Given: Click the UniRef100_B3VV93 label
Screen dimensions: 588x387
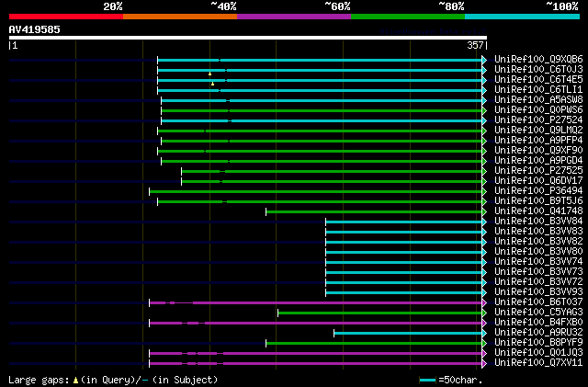Looking at the screenshot, I should coord(538,292).
